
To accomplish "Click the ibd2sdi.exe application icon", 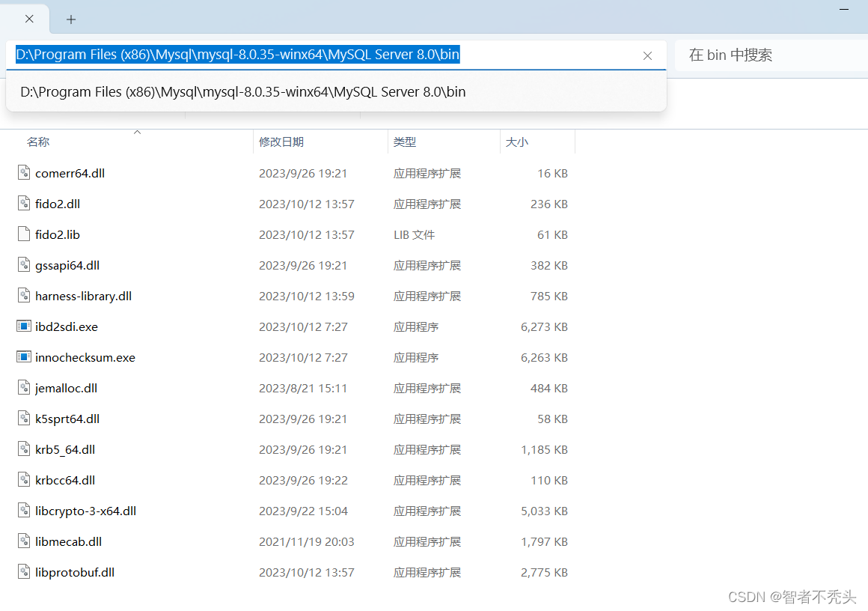I will pyautogui.click(x=24, y=326).
